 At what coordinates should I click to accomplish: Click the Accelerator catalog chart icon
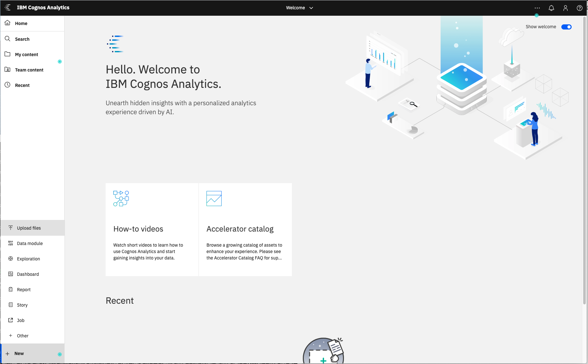pos(214,199)
